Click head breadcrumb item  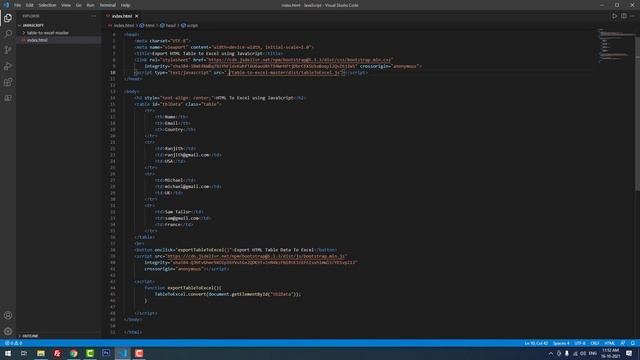pyautogui.click(x=171, y=25)
